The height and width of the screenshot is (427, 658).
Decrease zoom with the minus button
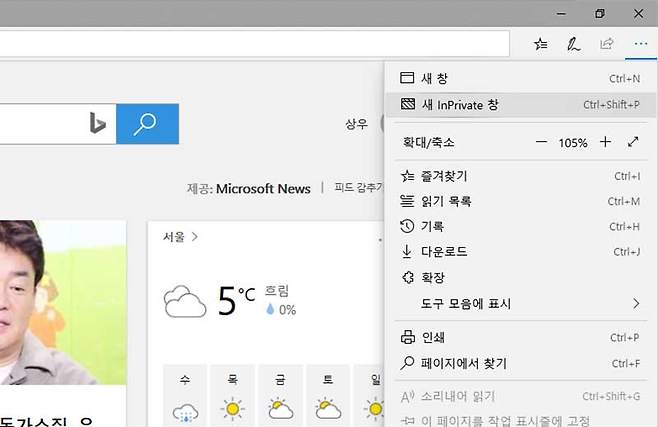click(541, 142)
